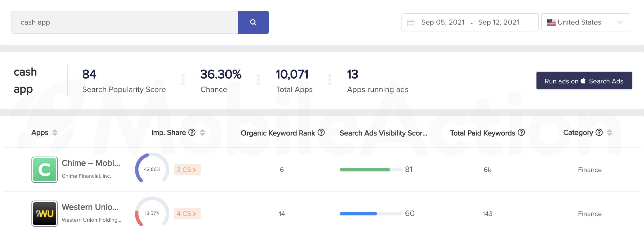This screenshot has width=644, height=234.
Task: Click the green visibility score bar for Chime
Action: tap(371, 170)
